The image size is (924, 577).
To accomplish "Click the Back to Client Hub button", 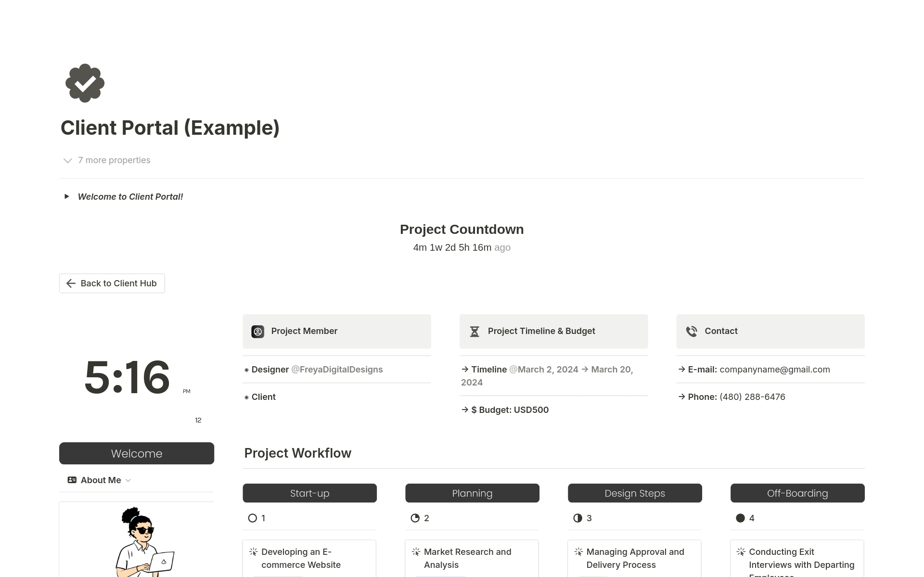I will (112, 283).
